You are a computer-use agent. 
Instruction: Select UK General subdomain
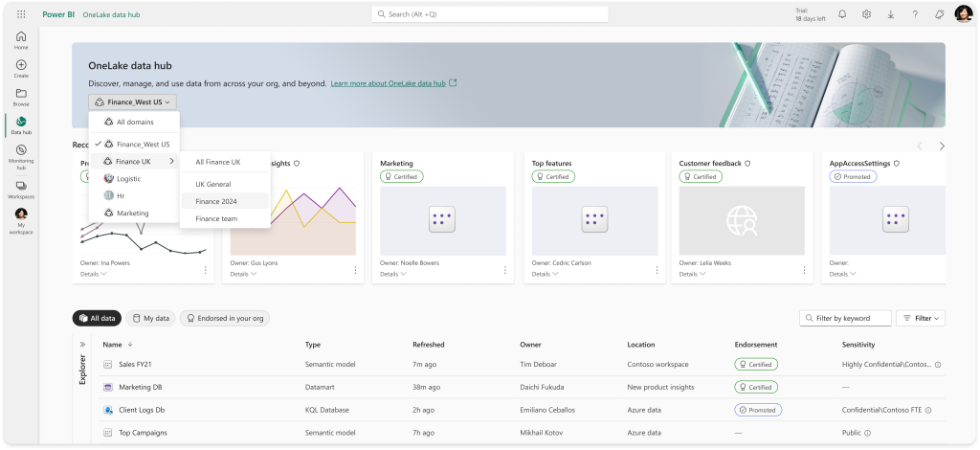[225, 185]
